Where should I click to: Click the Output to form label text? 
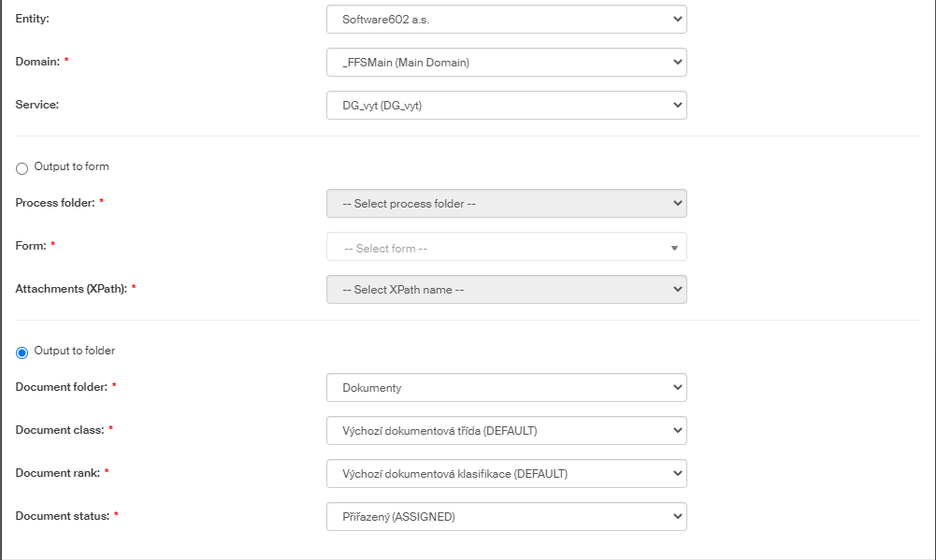(72, 167)
